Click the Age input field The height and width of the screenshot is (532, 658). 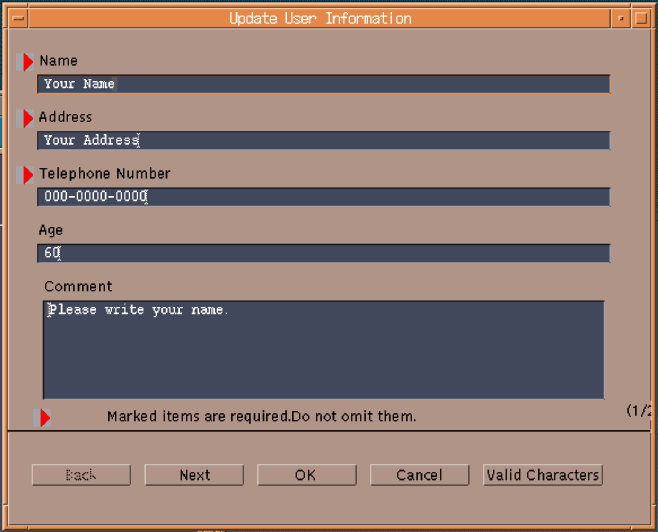coord(324,253)
